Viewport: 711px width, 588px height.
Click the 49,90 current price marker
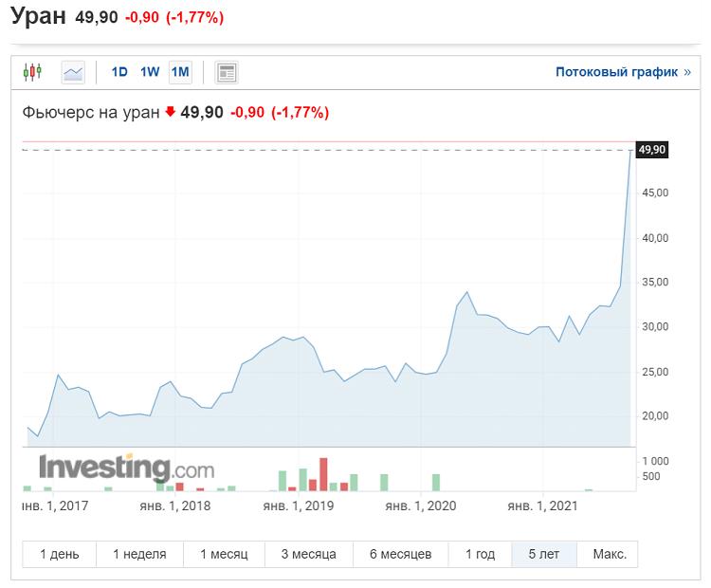click(x=652, y=150)
